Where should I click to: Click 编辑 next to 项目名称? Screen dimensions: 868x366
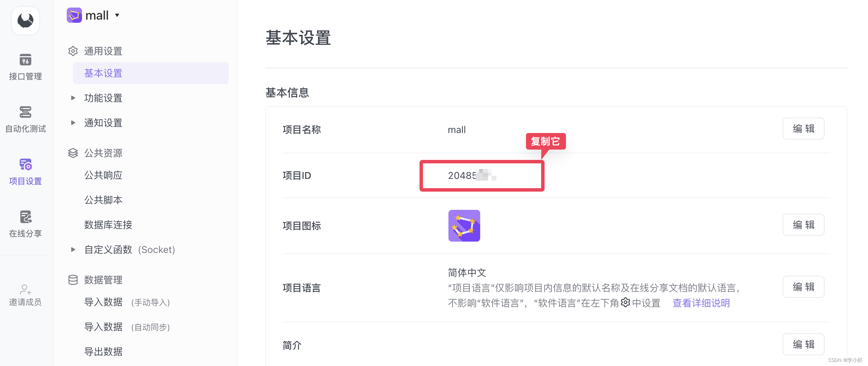[x=803, y=129]
